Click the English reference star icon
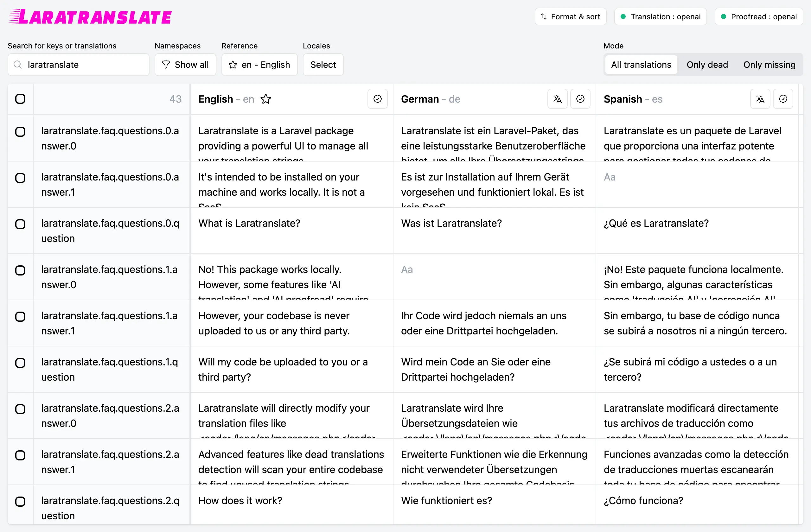 (266, 98)
